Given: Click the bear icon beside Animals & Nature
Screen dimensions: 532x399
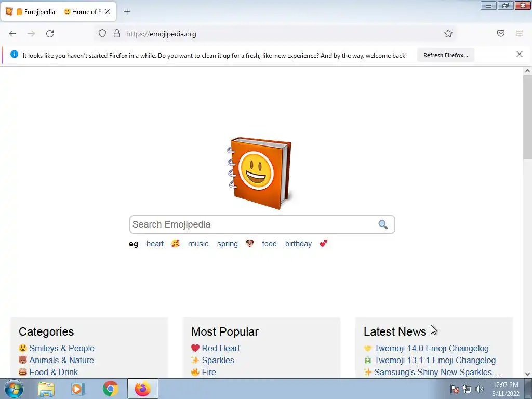Looking at the screenshot, I should tap(23, 360).
